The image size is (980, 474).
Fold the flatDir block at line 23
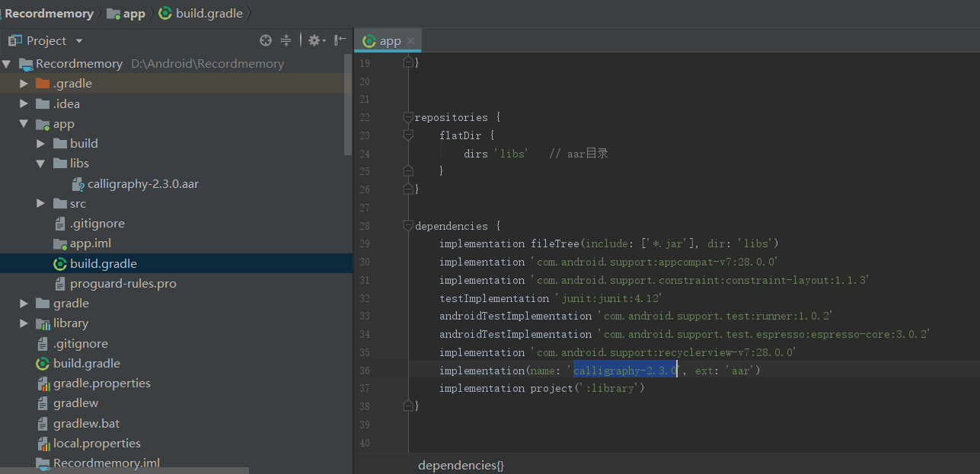(408, 135)
